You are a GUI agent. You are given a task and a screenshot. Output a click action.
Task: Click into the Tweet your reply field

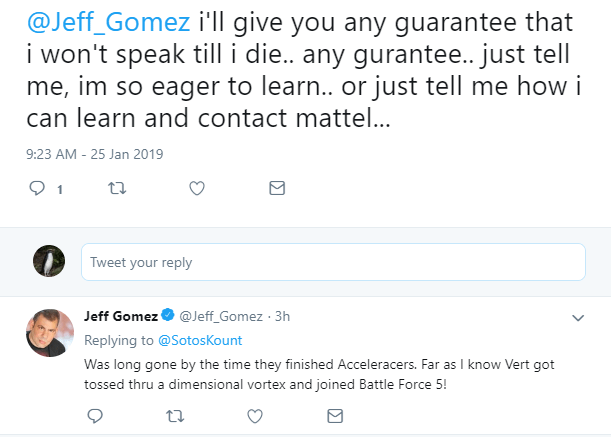coord(332,262)
